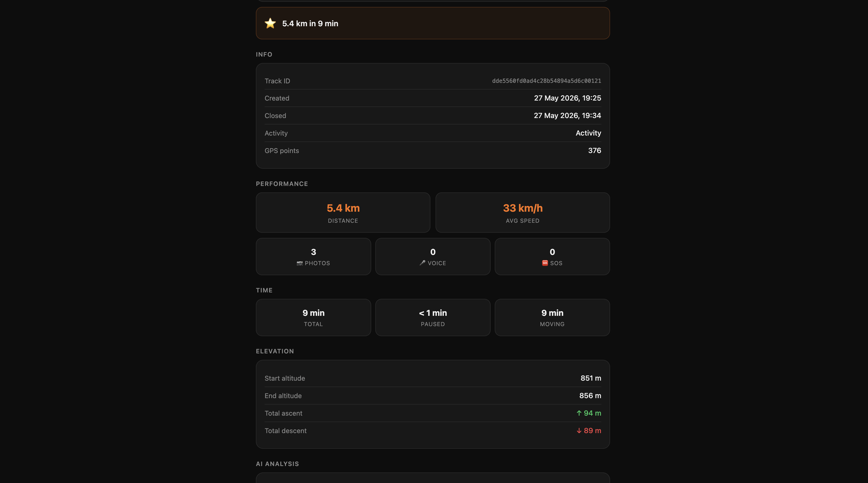Screen dimensions: 868x483
Task: Click the Voice count value 0
Action: pos(433,252)
